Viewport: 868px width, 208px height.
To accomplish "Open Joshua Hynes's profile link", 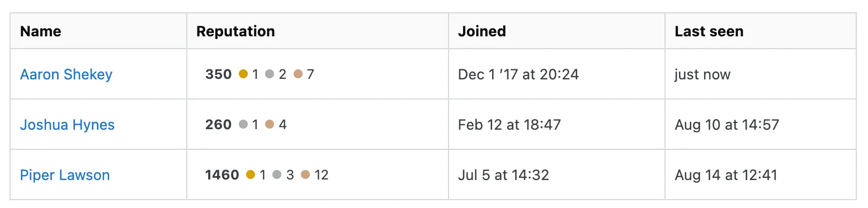I will (x=67, y=125).
